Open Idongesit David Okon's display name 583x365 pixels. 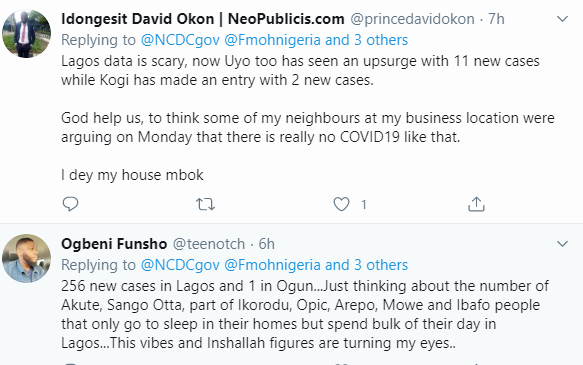point(203,19)
